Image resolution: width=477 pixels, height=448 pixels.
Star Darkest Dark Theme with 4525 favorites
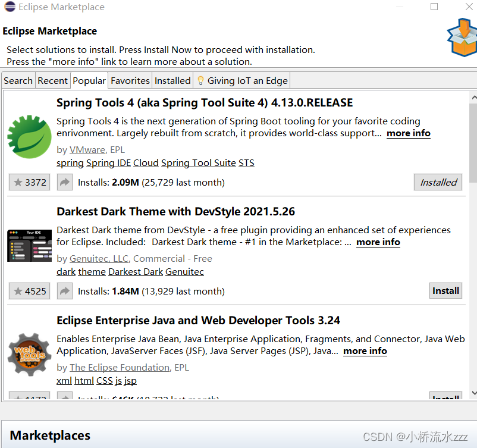click(x=30, y=292)
